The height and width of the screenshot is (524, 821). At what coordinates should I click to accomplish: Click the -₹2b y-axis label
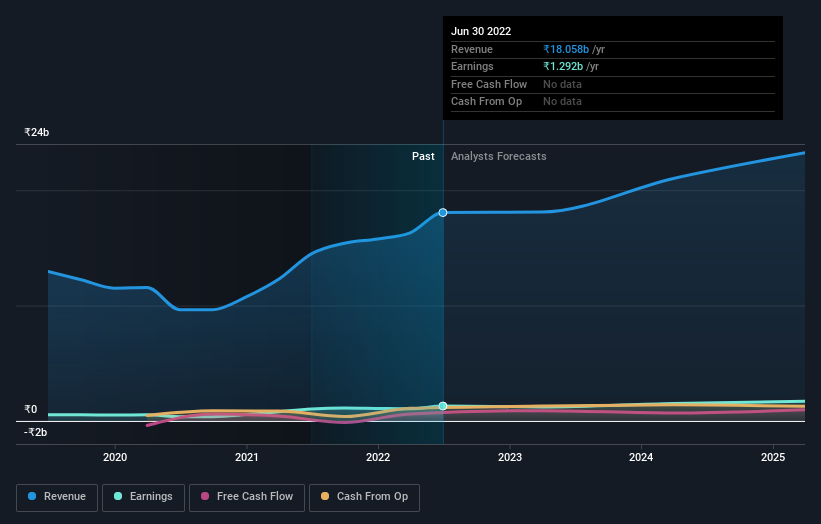pyautogui.click(x=36, y=432)
